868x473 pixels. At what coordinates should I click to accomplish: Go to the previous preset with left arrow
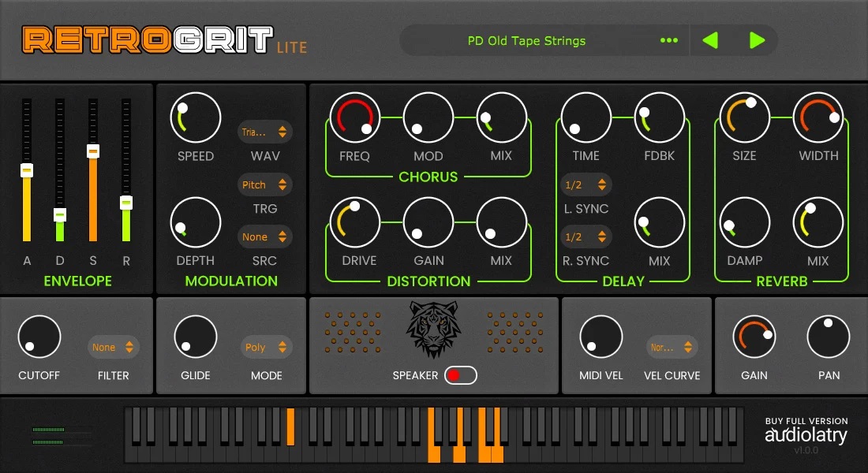pos(710,40)
